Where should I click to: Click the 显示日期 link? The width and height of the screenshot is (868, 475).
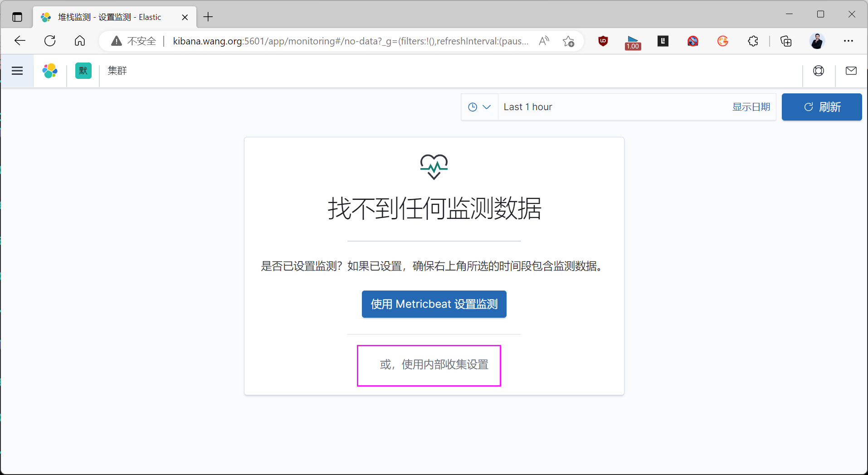point(751,107)
